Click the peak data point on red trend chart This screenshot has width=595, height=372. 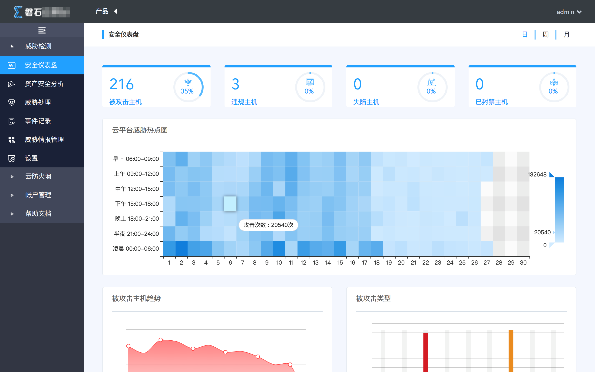pos(161,340)
